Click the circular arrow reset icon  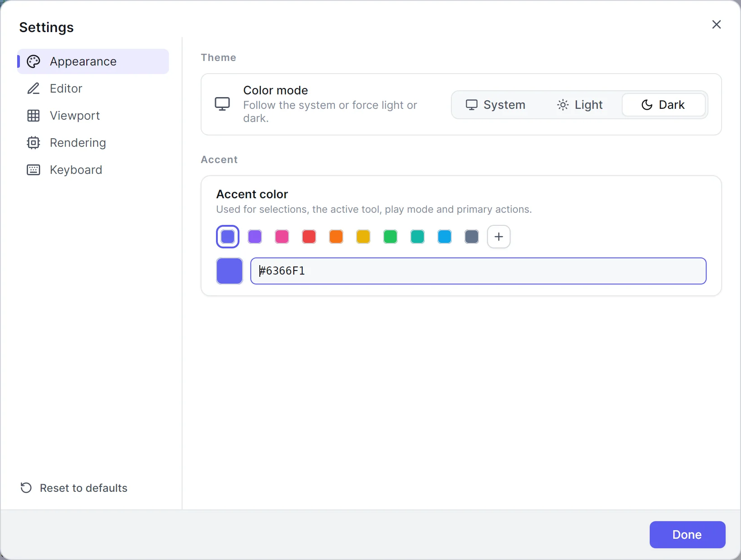click(x=26, y=488)
